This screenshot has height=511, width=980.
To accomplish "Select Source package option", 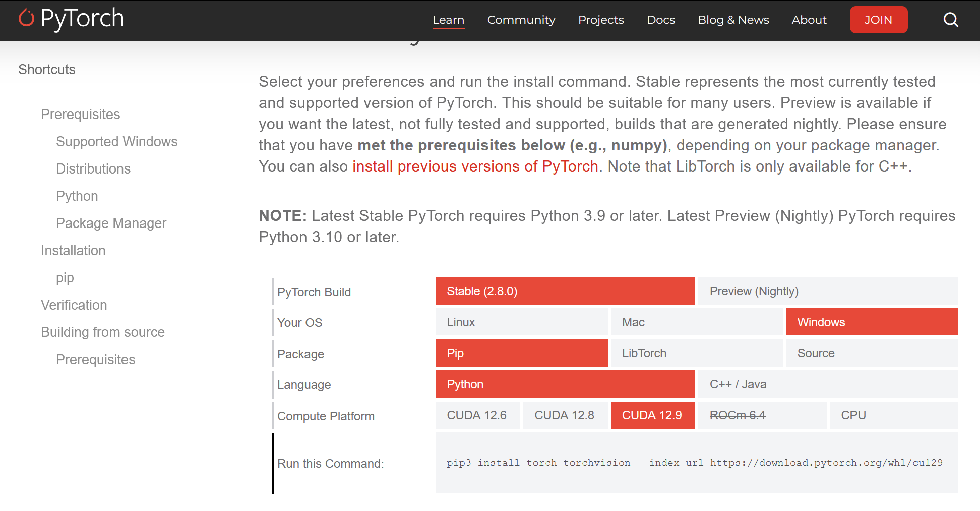I will (x=872, y=353).
